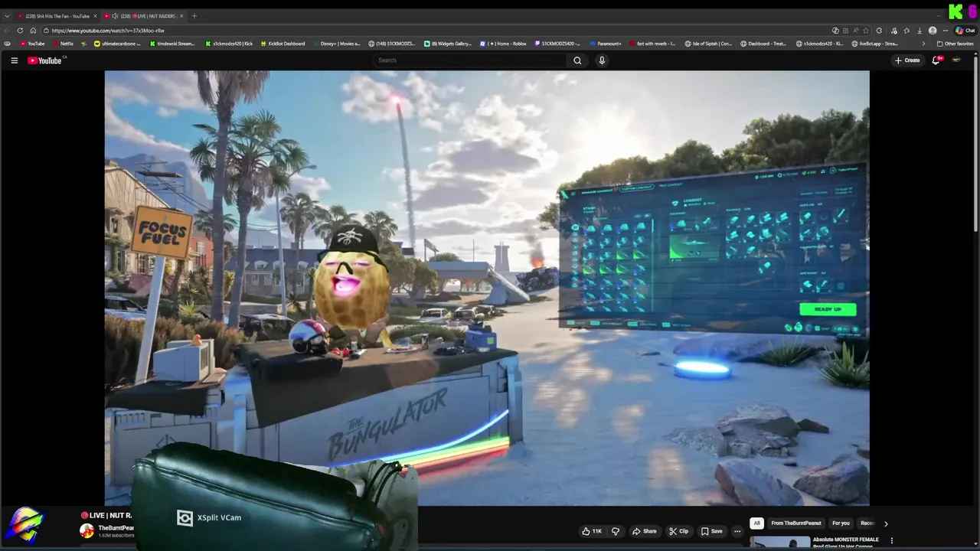Like the video showing 11K likes

[592, 531]
